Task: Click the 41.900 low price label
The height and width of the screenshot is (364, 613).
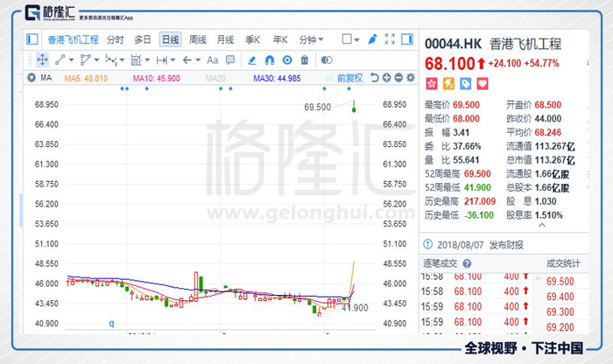Action: [355, 308]
